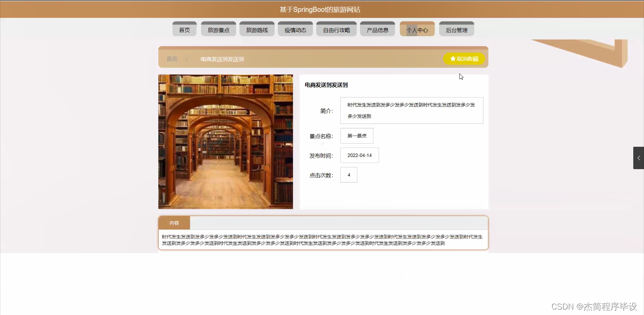This screenshot has height=315, width=644.
Task: Click the 2022-04-14 publish date field
Action: pyautogui.click(x=359, y=155)
